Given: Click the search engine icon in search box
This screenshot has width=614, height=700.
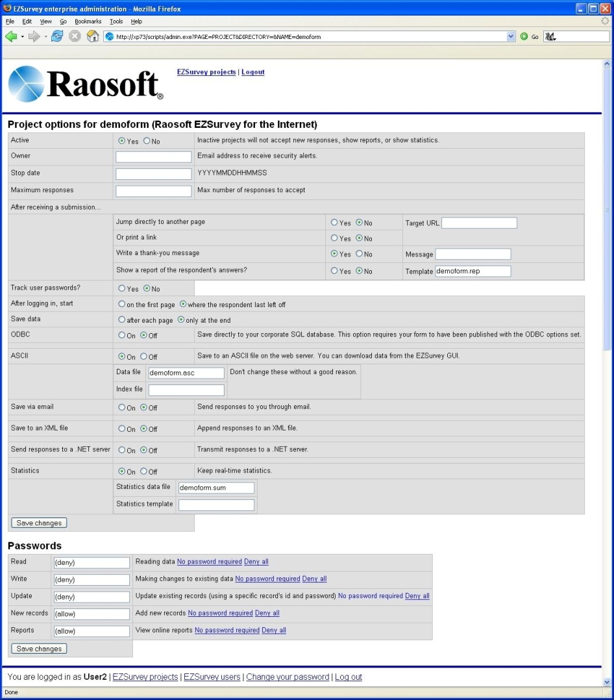Looking at the screenshot, I should pyautogui.click(x=550, y=36).
